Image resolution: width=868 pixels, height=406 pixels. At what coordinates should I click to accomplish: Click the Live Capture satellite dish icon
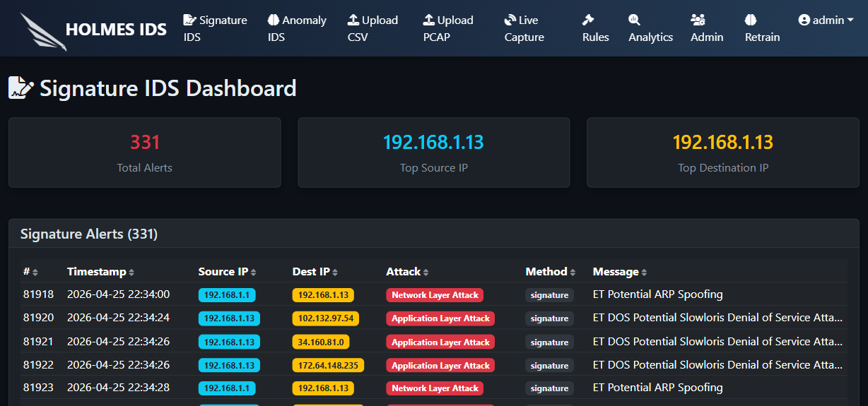(510, 20)
